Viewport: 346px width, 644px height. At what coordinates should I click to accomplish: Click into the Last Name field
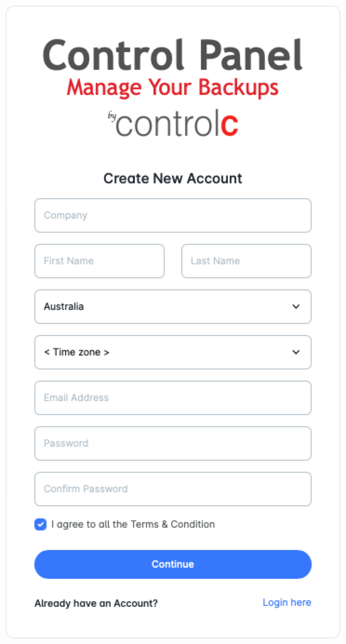(x=246, y=261)
